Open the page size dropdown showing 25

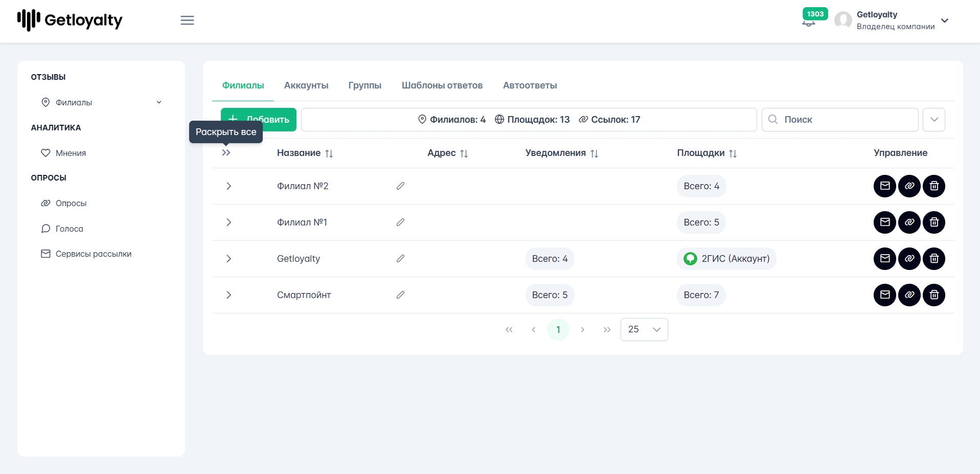click(x=644, y=329)
